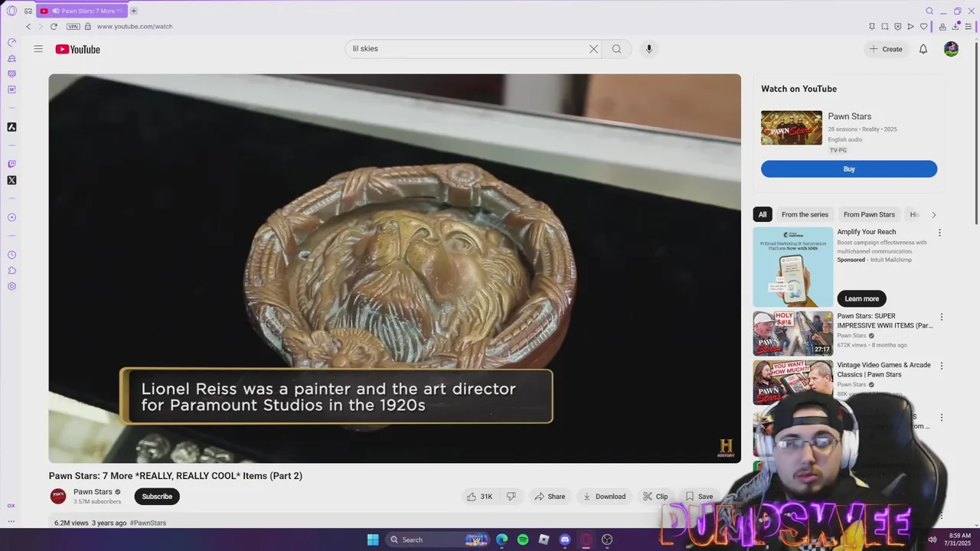Open browser tab search magnifier
This screenshot has width=980, height=551.
[929, 11]
